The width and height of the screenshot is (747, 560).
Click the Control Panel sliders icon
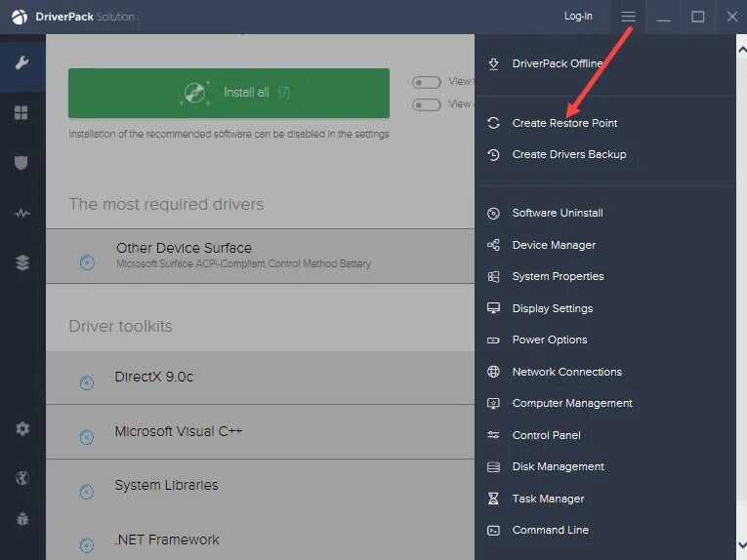click(x=493, y=435)
